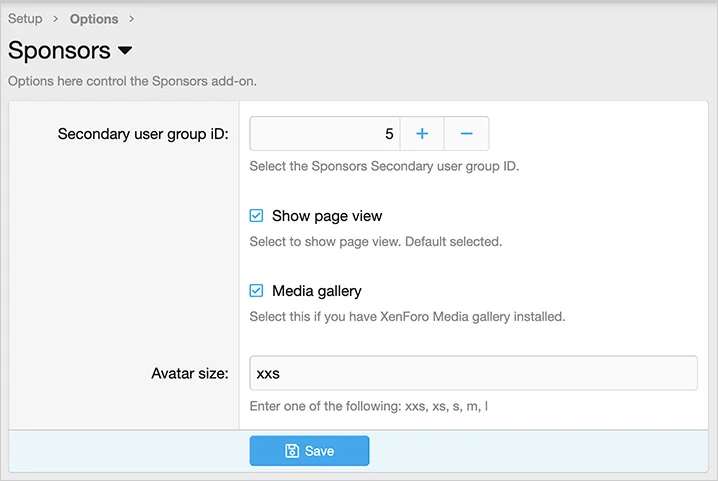This screenshot has width=718, height=481.
Task: Expand the Sponsors title dropdown arrow
Action: pyautogui.click(x=125, y=50)
